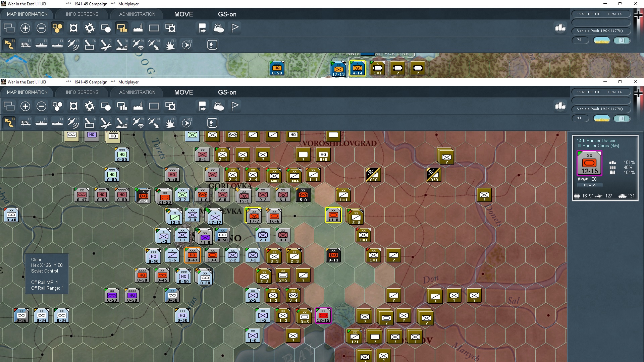Click the yellow ground weather indicator in lower window
This screenshot has height=362, width=644.
[x=601, y=118]
